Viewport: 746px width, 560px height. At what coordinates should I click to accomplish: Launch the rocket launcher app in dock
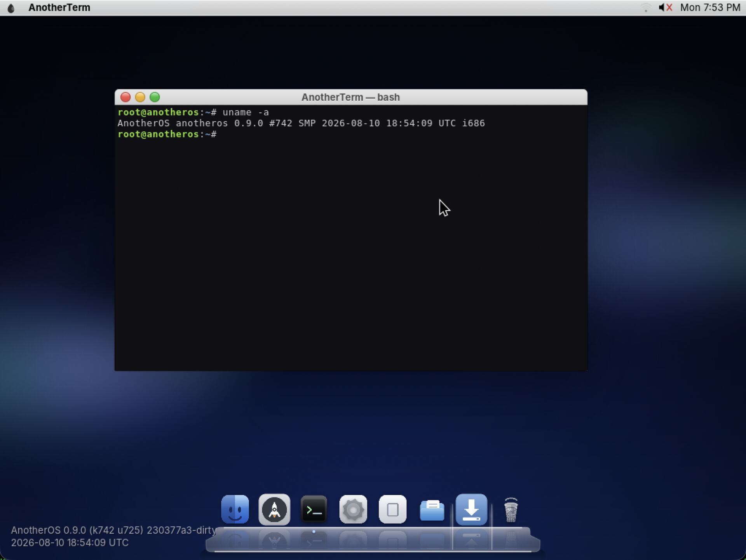tap(274, 509)
